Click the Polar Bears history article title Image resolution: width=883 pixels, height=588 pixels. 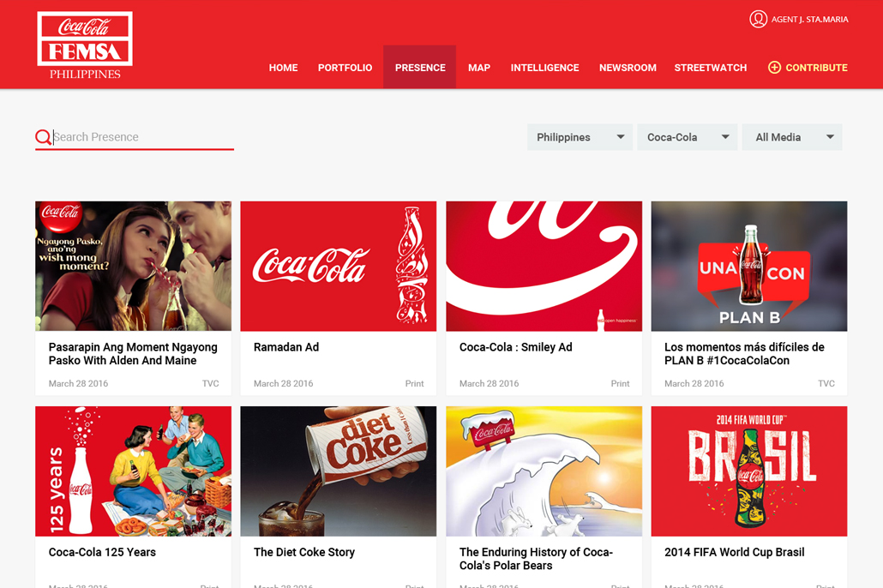tap(536, 559)
